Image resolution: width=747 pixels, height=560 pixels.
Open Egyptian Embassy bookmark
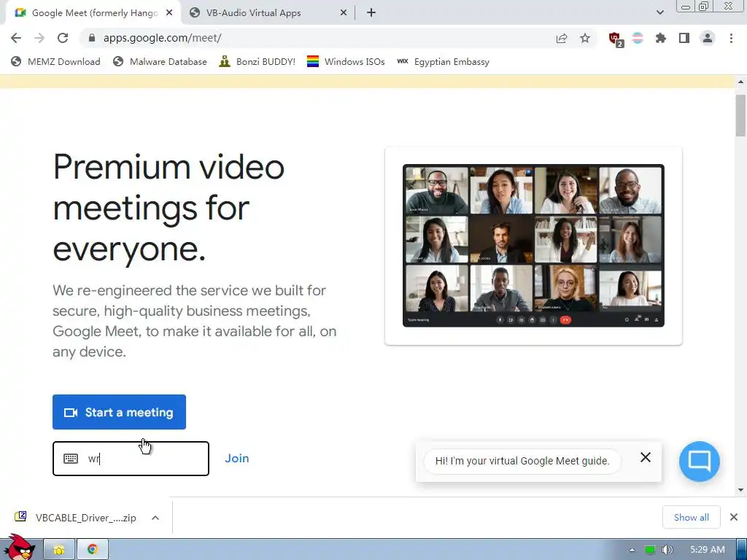point(443,62)
